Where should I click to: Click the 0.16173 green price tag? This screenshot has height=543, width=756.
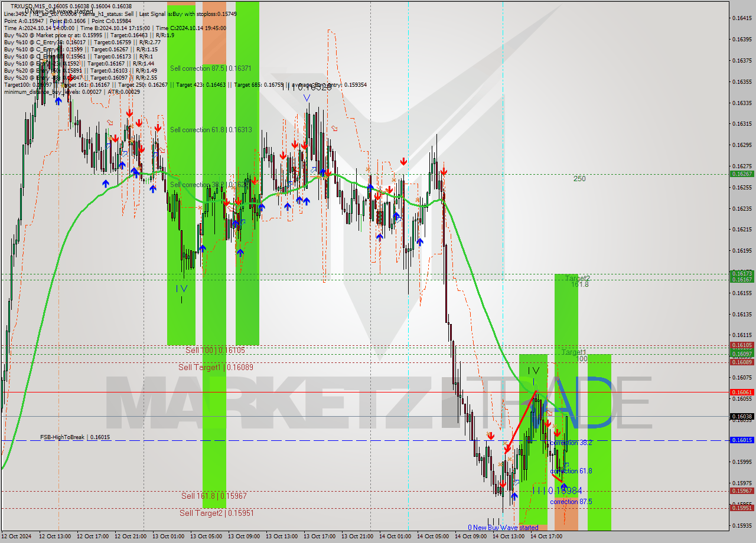point(742,273)
